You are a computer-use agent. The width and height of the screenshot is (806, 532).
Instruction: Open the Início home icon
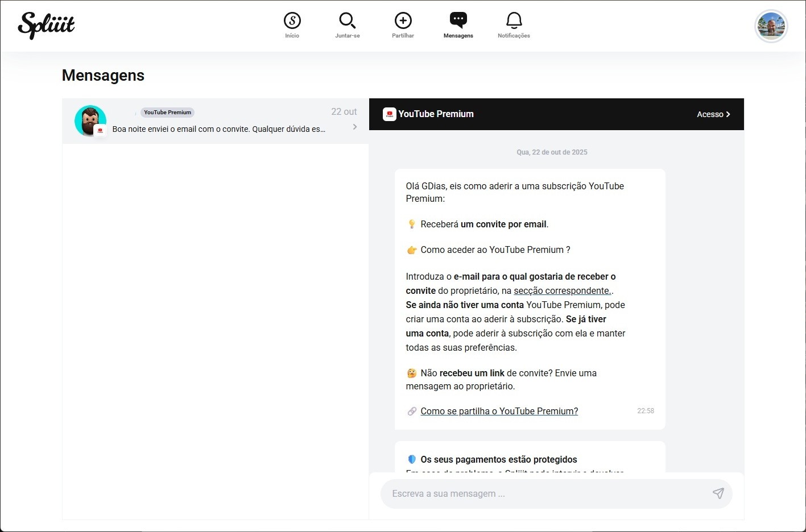(x=292, y=21)
